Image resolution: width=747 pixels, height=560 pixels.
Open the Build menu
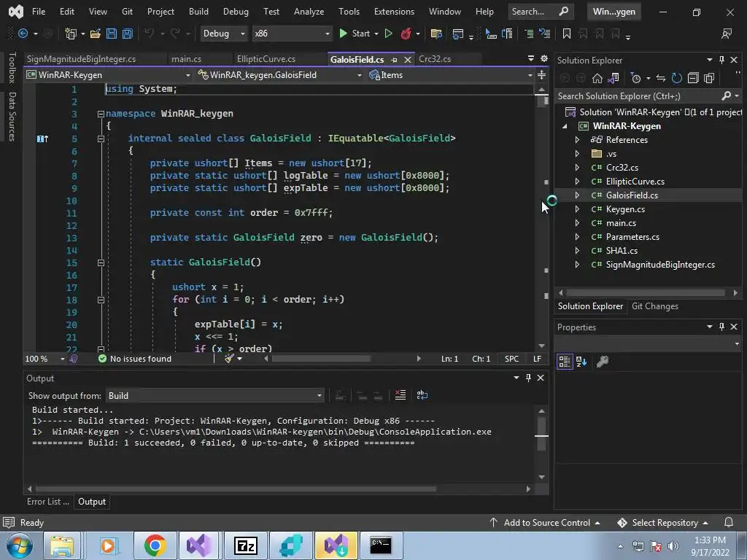click(198, 12)
